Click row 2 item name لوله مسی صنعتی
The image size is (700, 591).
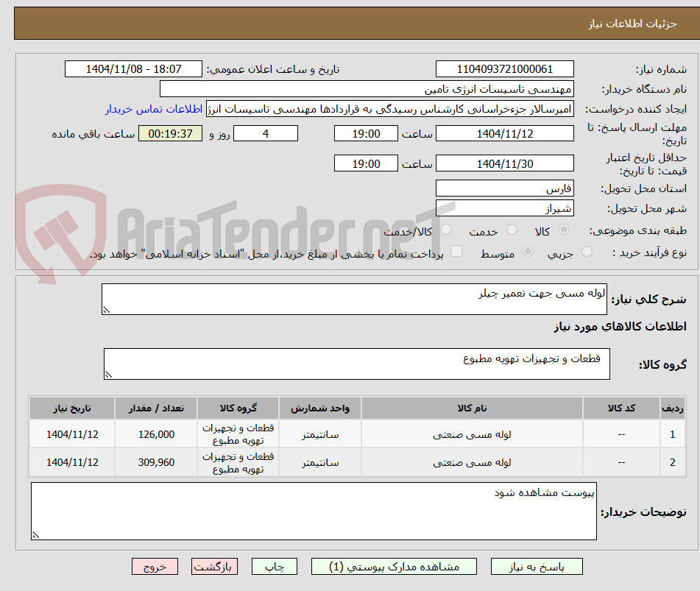[x=472, y=462]
